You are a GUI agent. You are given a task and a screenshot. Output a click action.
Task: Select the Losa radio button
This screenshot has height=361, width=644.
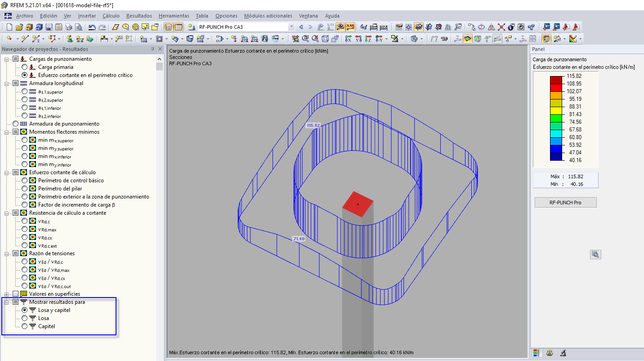(x=24, y=318)
